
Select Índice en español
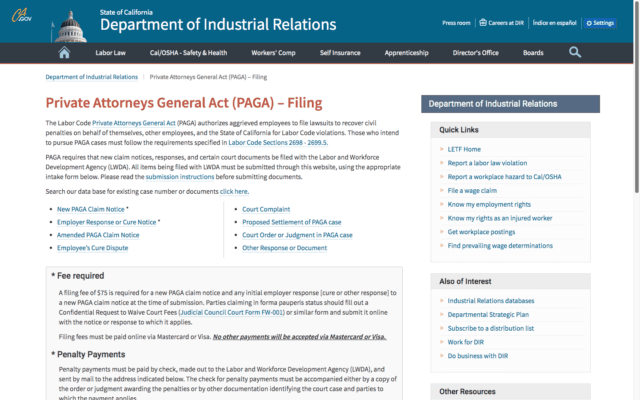click(x=553, y=22)
